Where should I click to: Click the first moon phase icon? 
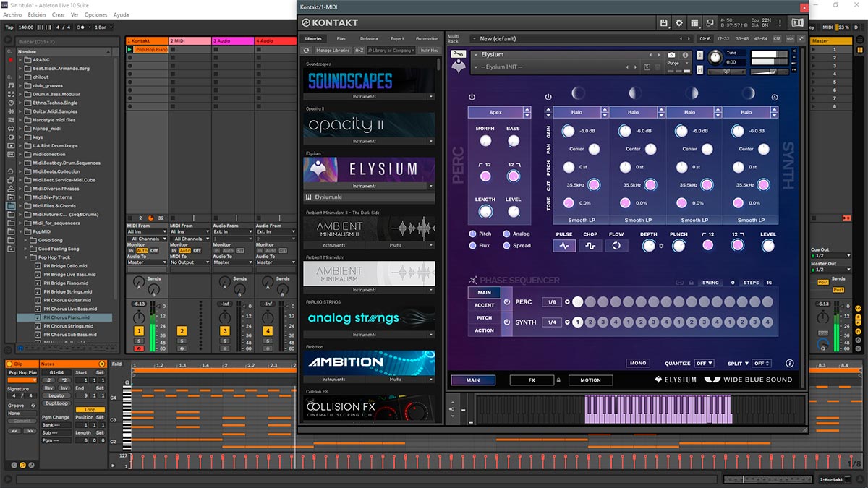[x=578, y=93]
